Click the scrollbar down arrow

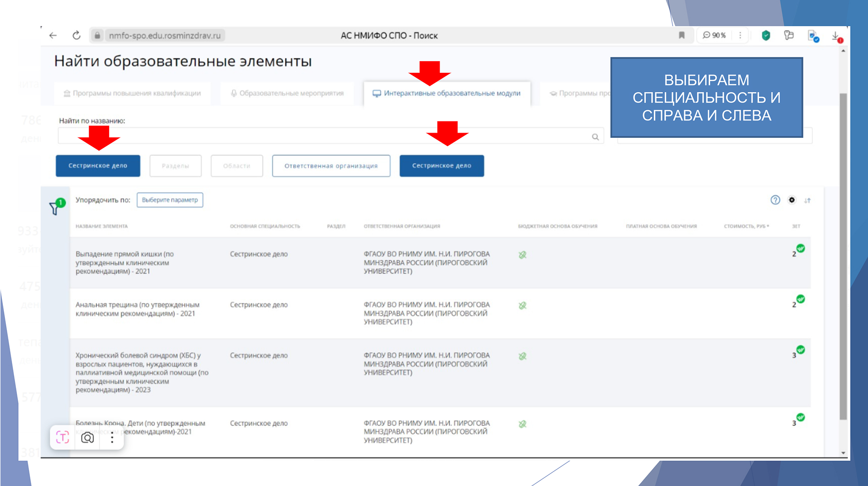tap(843, 453)
